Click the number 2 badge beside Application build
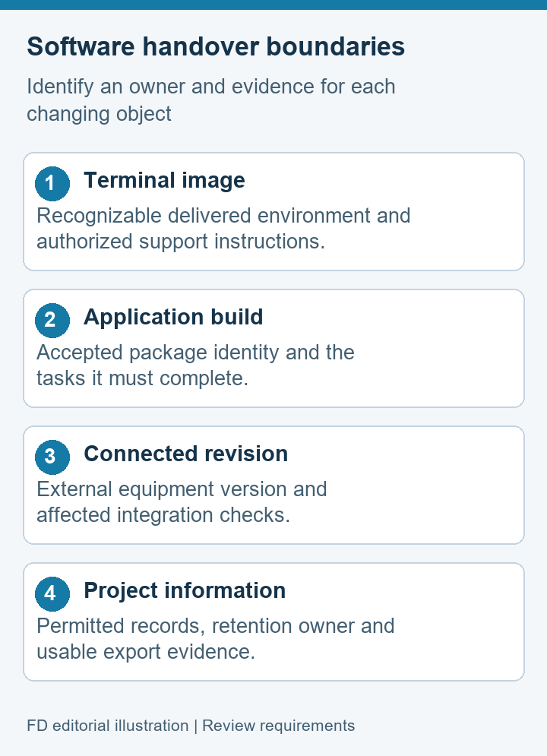Viewport: 547px width, 756px height. pyautogui.click(x=52, y=321)
